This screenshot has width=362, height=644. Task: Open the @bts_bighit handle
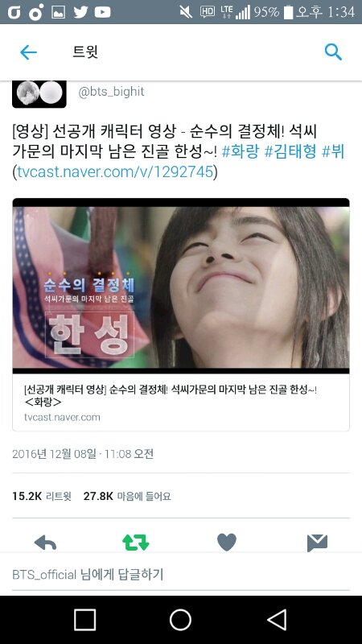click(x=111, y=91)
